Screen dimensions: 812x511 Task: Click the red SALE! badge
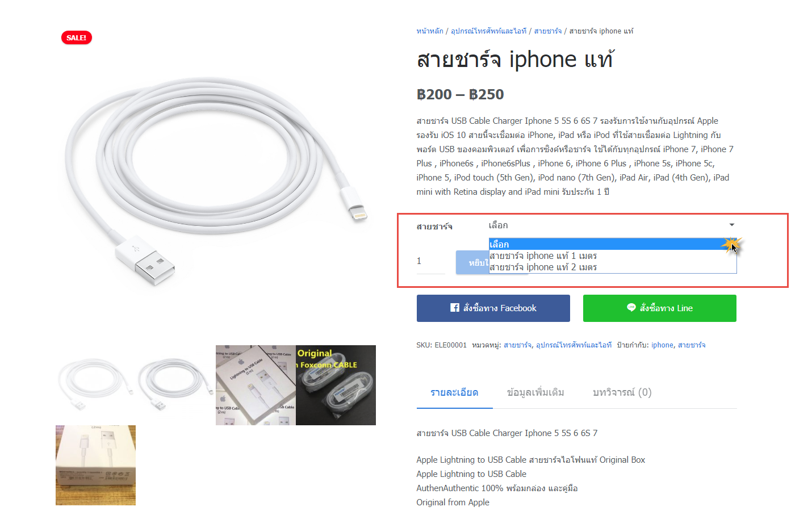click(77, 37)
